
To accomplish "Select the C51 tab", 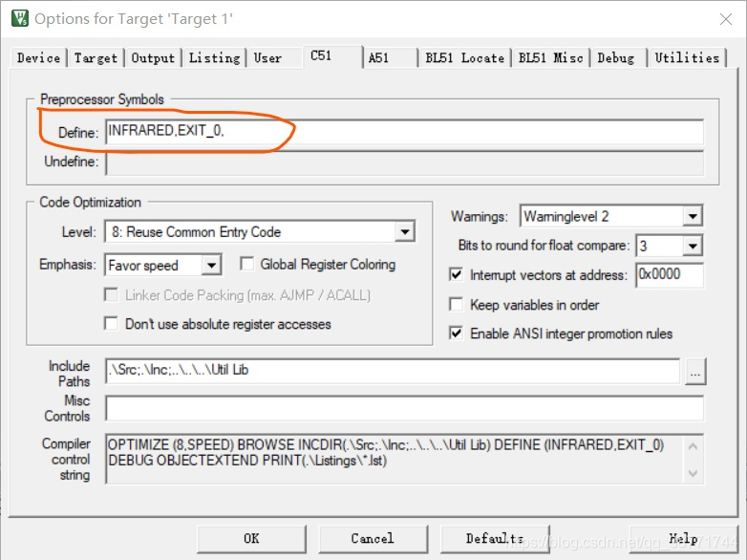I will pos(332,56).
